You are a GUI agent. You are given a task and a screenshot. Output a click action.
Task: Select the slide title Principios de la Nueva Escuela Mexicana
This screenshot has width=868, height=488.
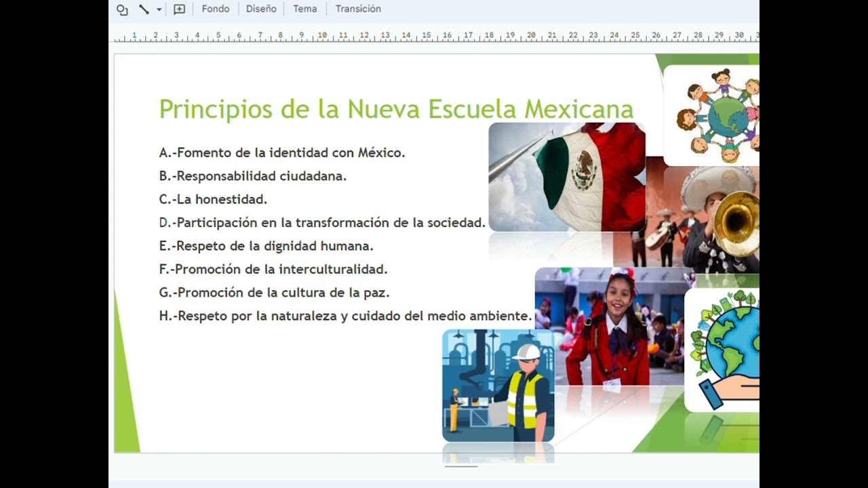tap(396, 108)
